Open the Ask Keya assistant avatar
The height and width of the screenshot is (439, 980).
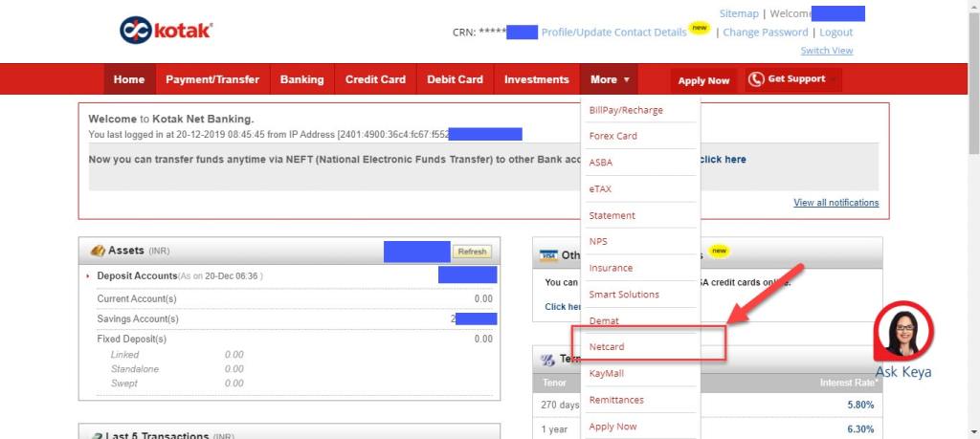point(905,331)
